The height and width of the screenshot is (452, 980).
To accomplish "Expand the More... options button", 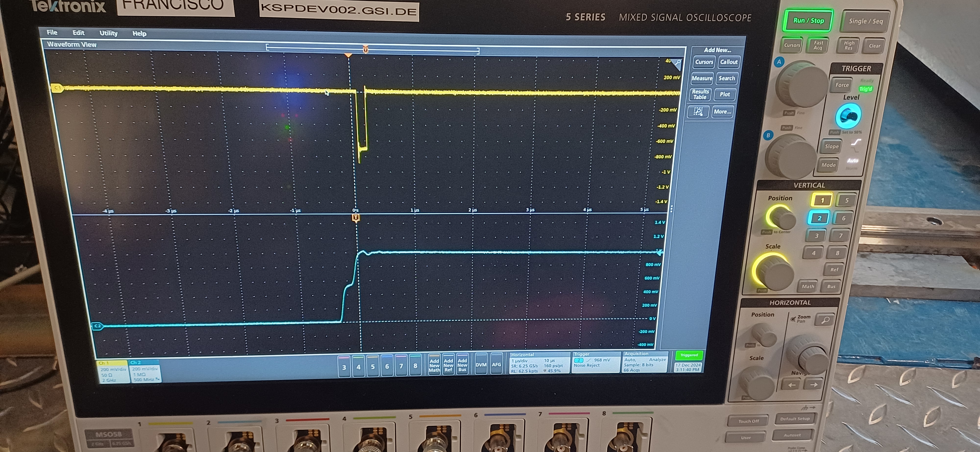I will coord(722,112).
